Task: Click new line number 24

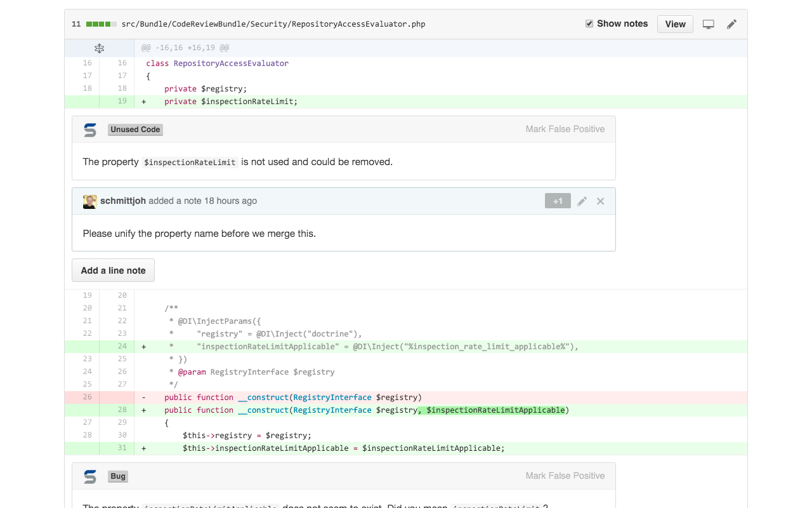Action: (122, 346)
